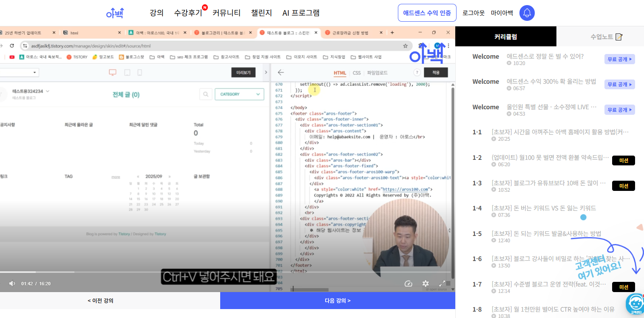Open the 마이아백 link
Screen dimensions: 644x318
coord(502,13)
